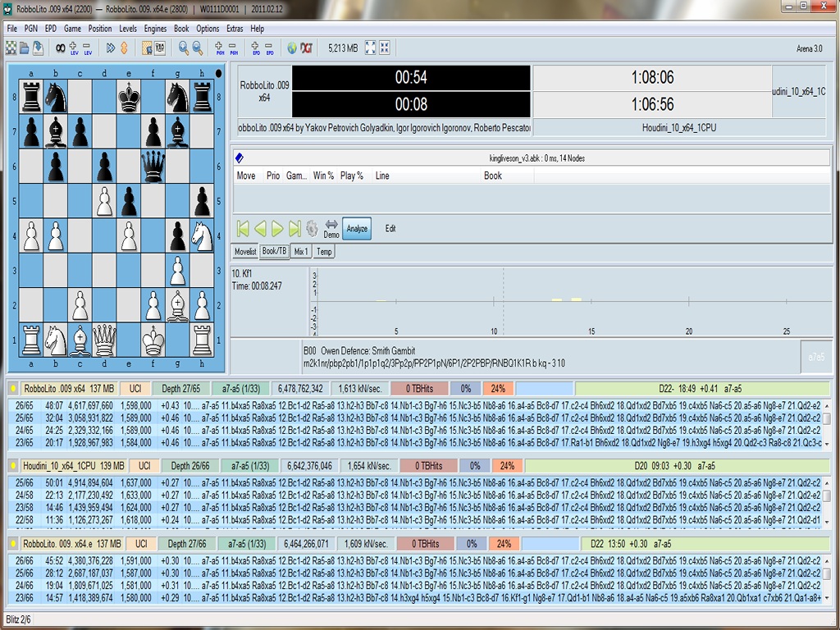The image size is (840, 630).
Task: Click the Demo mode icon
Action: (331, 229)
